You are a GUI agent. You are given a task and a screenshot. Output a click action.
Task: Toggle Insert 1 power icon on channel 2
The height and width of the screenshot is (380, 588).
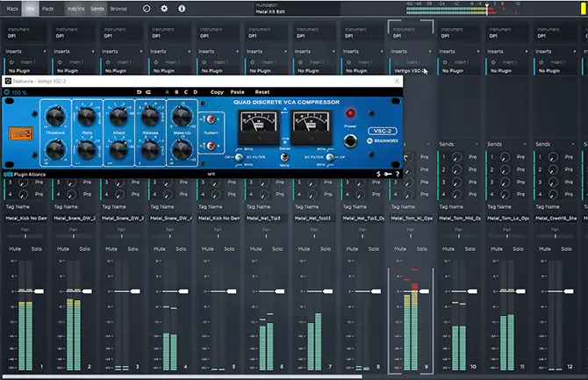coord(60,62)
